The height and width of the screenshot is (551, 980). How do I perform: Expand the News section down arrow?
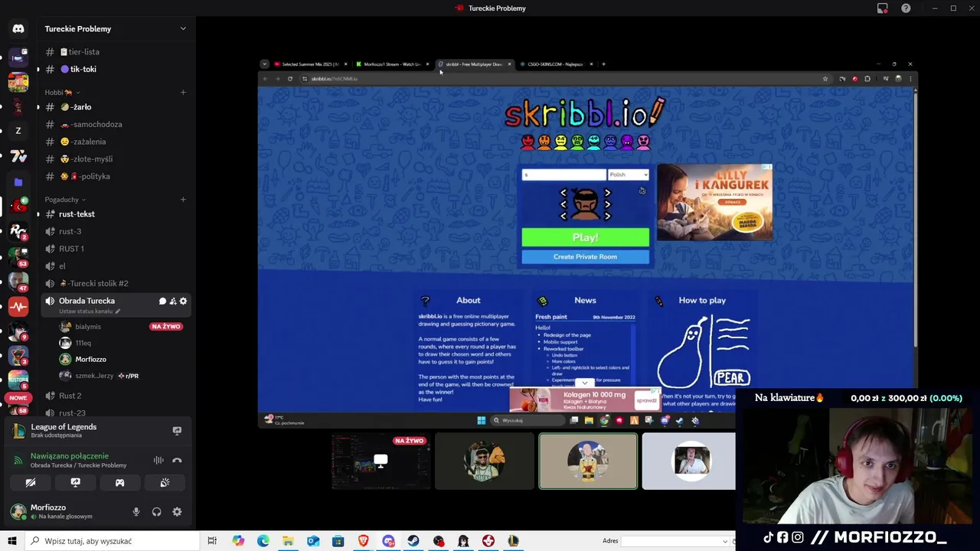pyautogui.click(x=585, y=383)
